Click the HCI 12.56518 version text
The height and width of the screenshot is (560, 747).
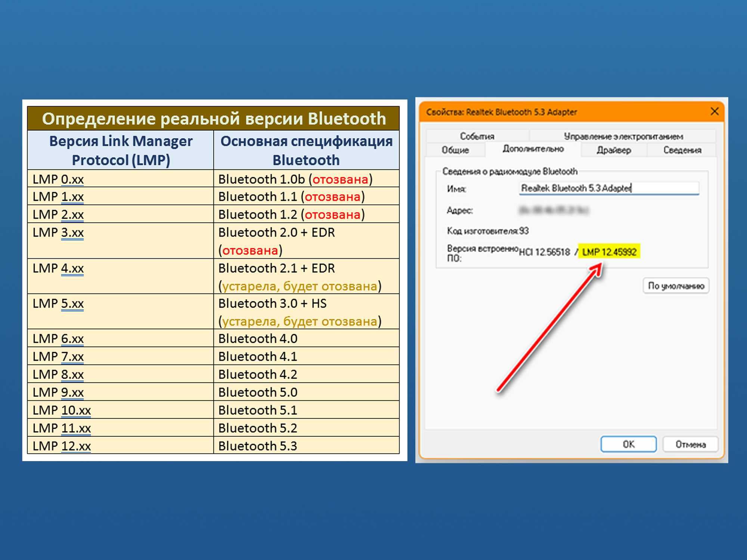545,252
